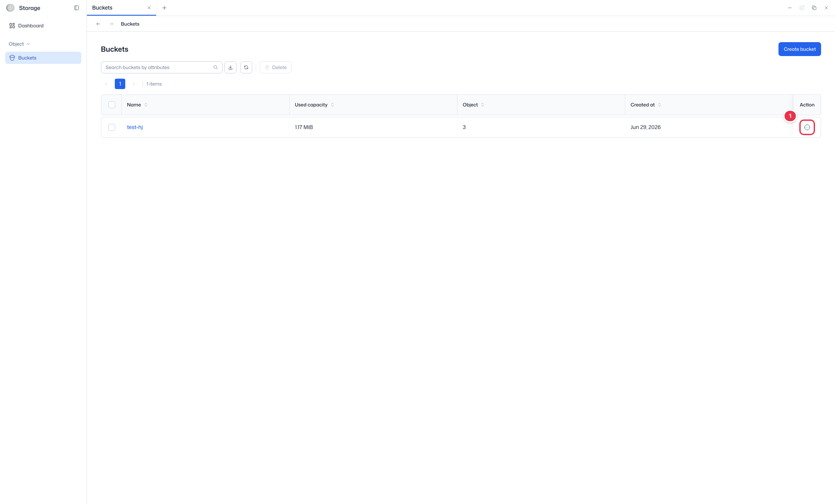
Task: Sort by Name column
Action: click(x=146, y=105)
